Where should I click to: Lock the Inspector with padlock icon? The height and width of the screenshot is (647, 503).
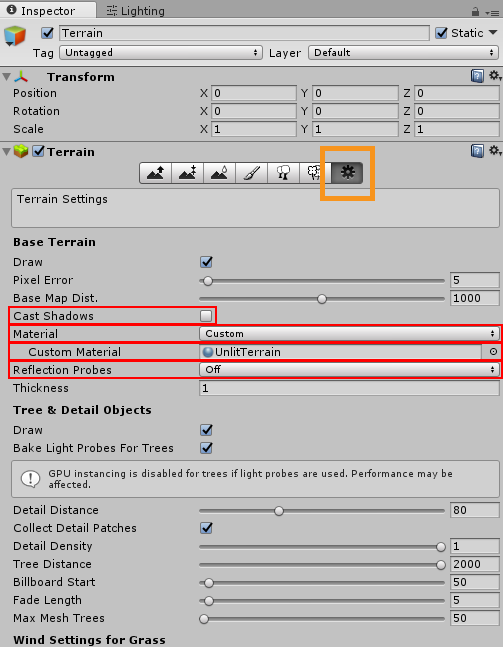pyautogui.click(x=475, y=12)
